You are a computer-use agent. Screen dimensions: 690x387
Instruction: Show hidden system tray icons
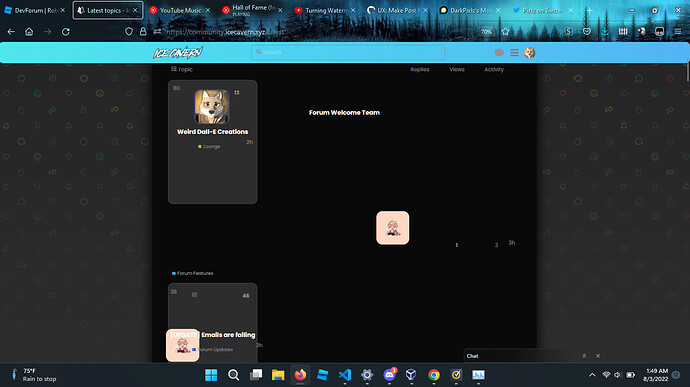(592, 375)
